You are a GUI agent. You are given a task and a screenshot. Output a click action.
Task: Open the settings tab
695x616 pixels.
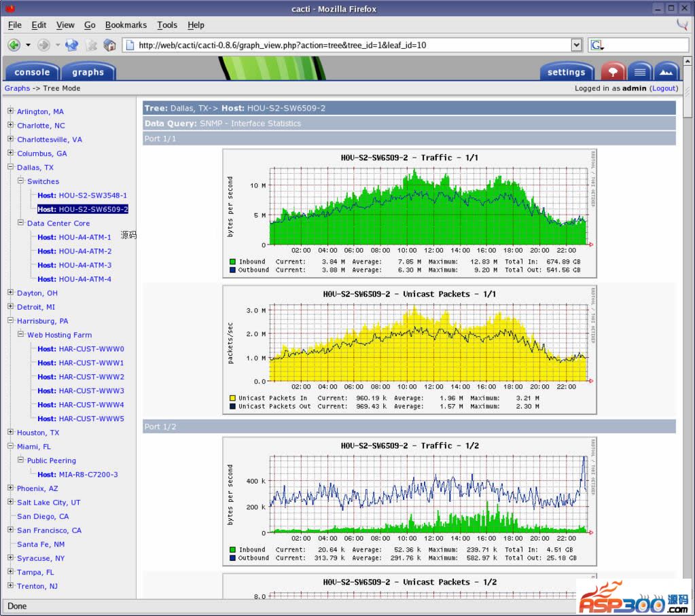tap(566, 72)
